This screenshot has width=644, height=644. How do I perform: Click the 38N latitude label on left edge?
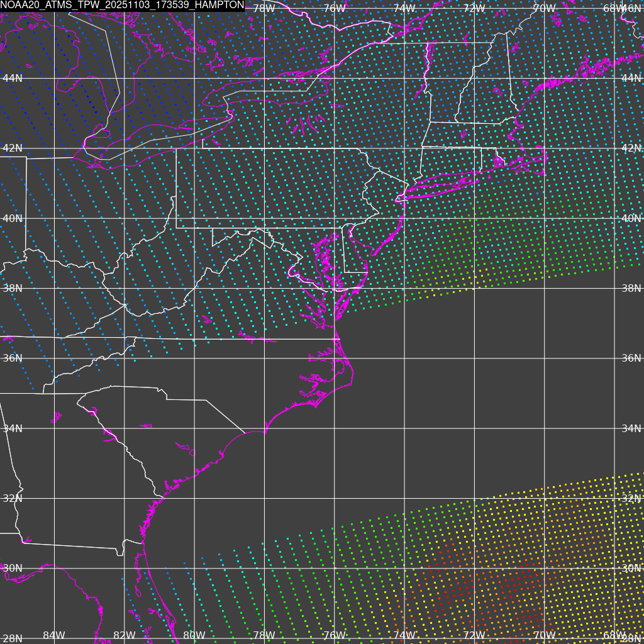point(12,288)
